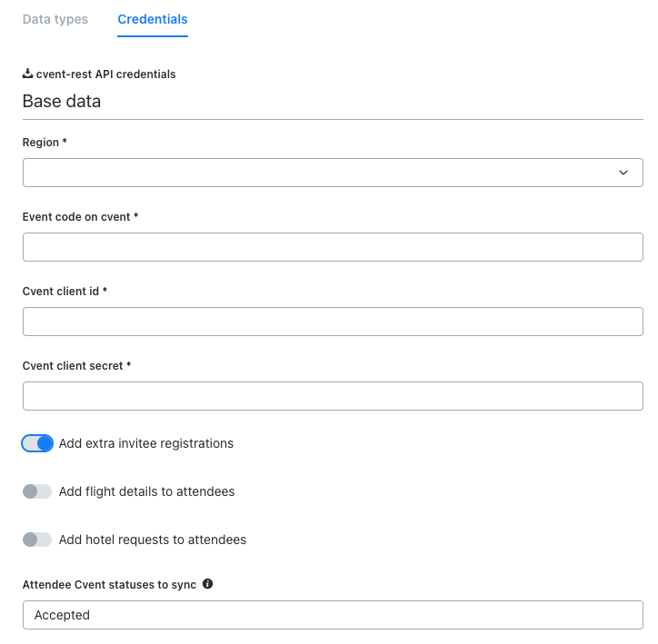Select the Credentials tab
Image resolution: width=658 pixels, height=644 pixels.
[153, 19]
